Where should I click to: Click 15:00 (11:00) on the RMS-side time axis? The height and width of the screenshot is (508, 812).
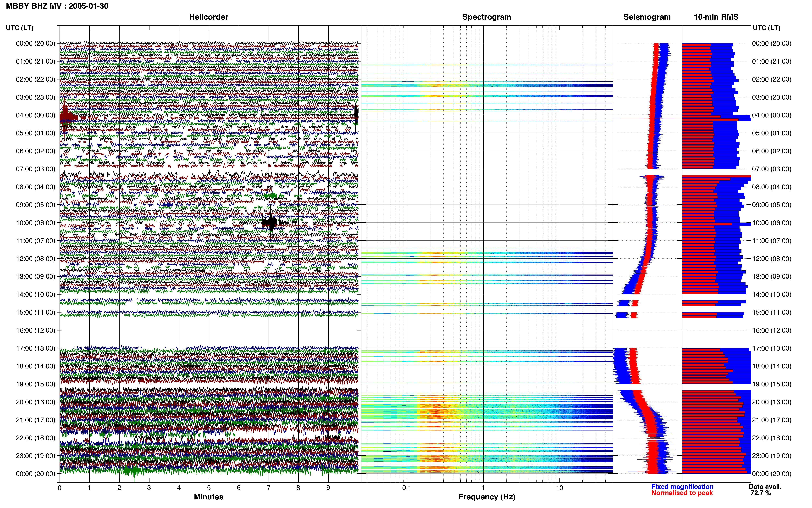pyautogui.click(x=772, y=313)
